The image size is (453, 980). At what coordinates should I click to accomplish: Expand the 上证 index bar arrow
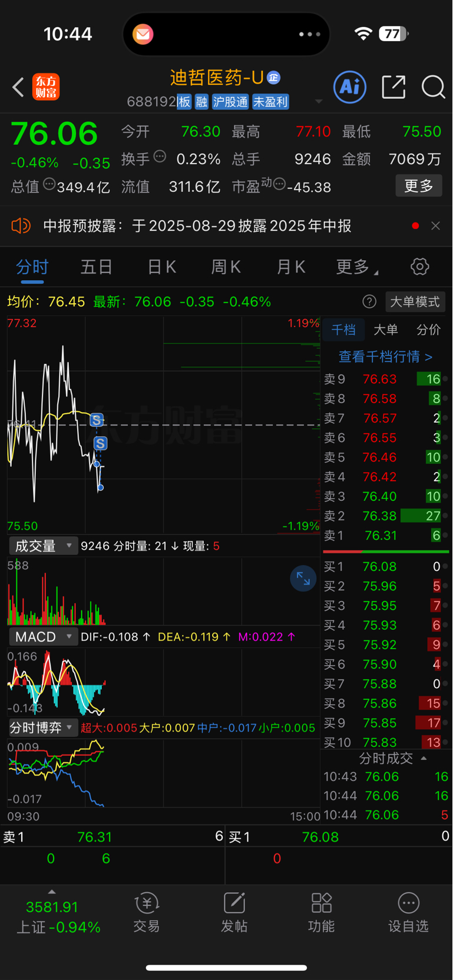point(52,892)
